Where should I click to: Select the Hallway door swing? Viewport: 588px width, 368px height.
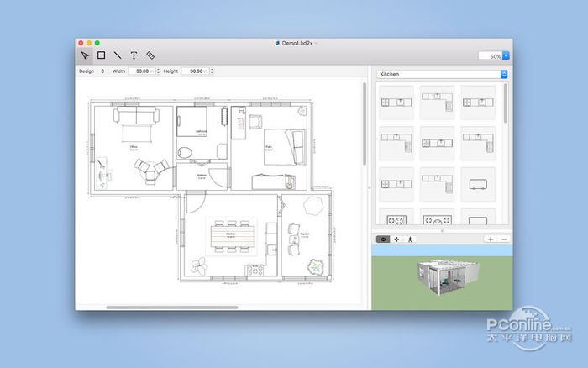tap(219, 179)
